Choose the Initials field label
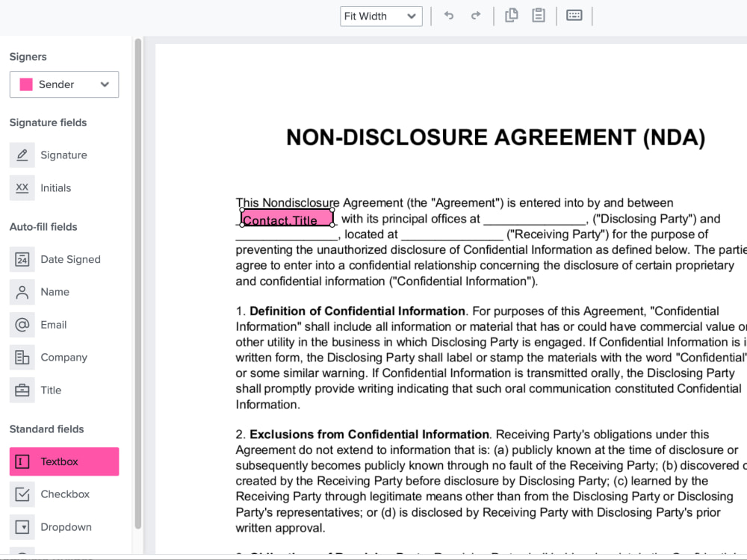Image resolution: width=747 pixels, height=560 pixels. coord(56,188)
